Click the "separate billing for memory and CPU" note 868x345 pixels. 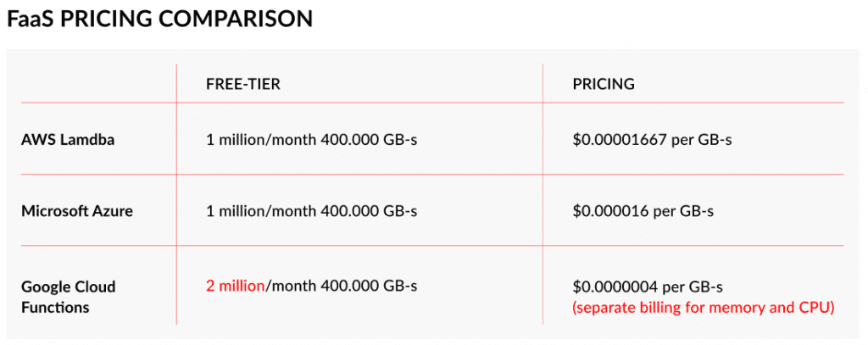[x=704, y=307]
